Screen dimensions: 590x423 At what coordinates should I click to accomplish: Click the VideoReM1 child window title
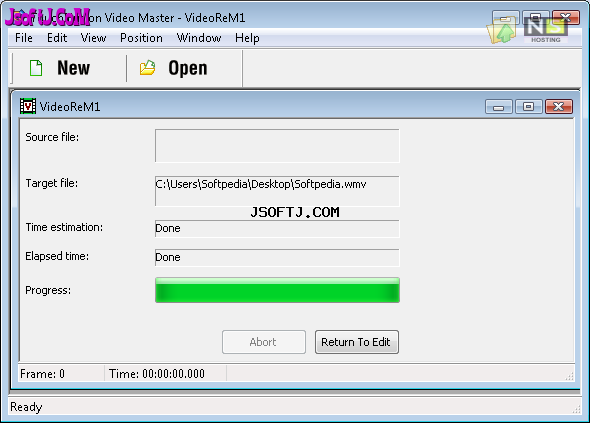70,107
